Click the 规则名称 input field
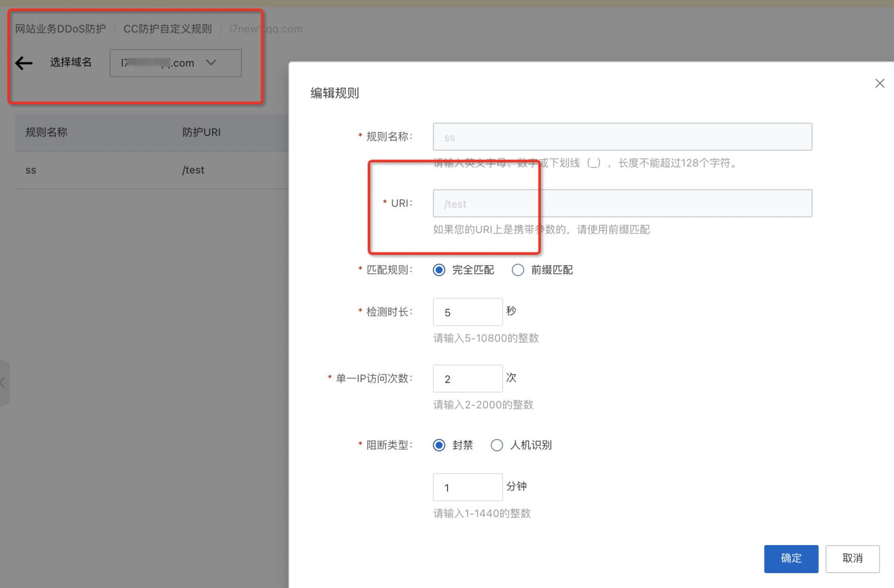 point(622,136)
